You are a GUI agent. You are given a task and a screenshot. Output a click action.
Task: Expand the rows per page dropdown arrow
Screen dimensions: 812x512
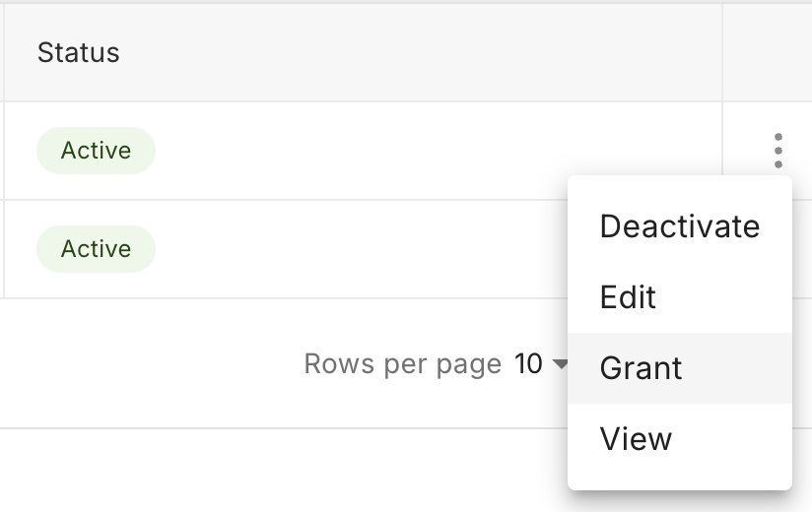click(x=561, y=364)
